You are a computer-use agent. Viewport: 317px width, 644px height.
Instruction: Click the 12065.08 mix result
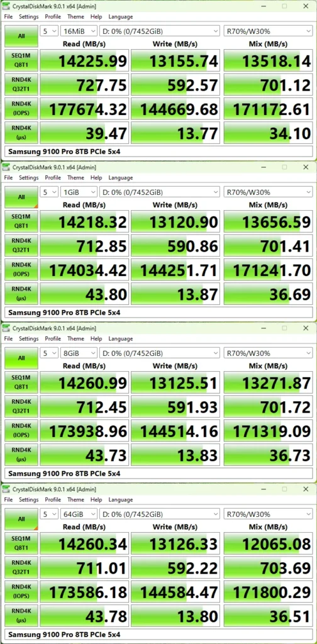pos(268,544)
